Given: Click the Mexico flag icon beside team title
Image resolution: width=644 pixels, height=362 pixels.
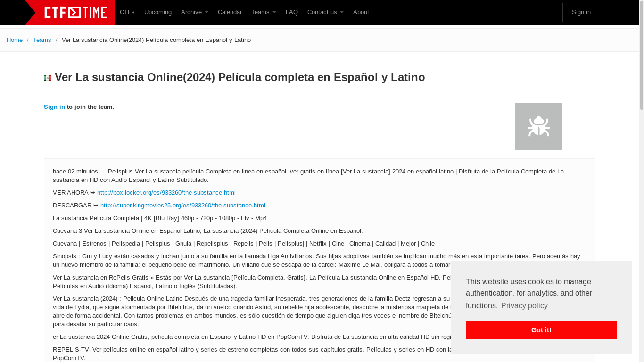Looking at the screenshot, I should click(48, 78).
